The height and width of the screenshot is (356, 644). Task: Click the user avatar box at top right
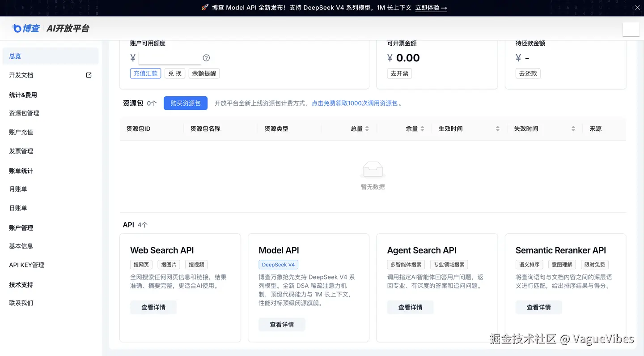click(x=631, y=29)
